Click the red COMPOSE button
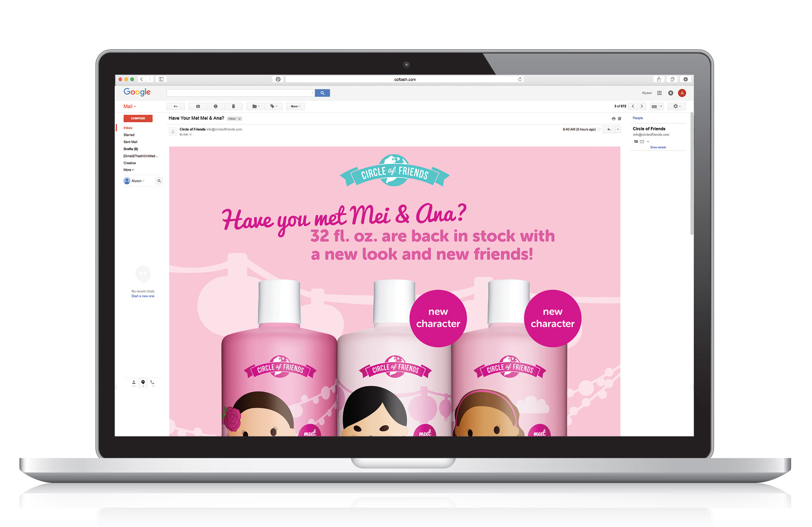The image size is (812, 527). (x=138, y=119)
